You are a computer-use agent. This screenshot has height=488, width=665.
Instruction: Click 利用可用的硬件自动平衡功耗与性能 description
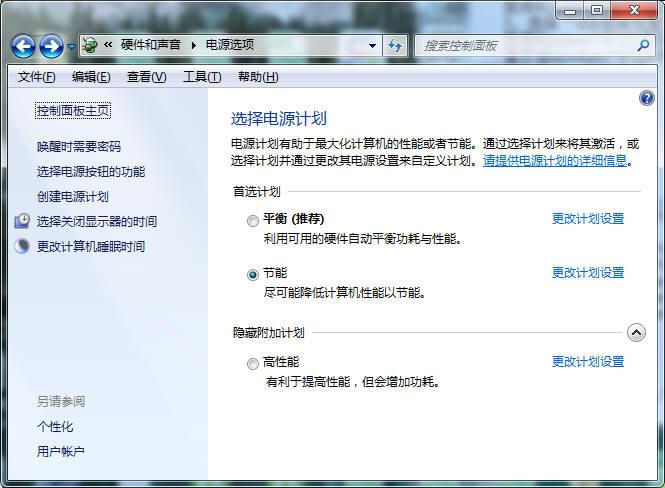click(x=363, y=239)
